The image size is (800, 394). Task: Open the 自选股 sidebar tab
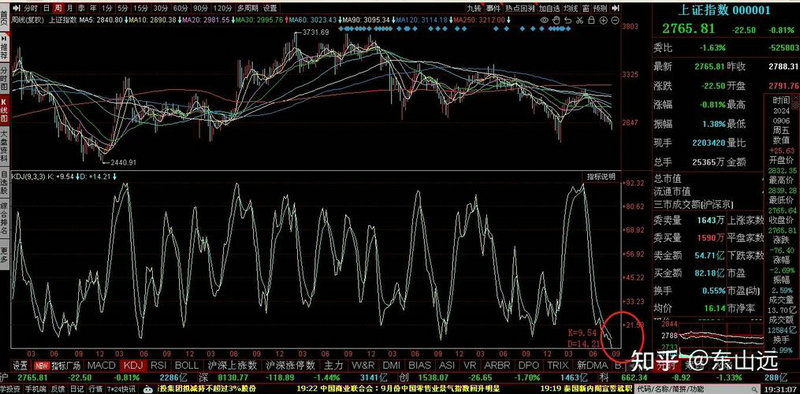4,182
